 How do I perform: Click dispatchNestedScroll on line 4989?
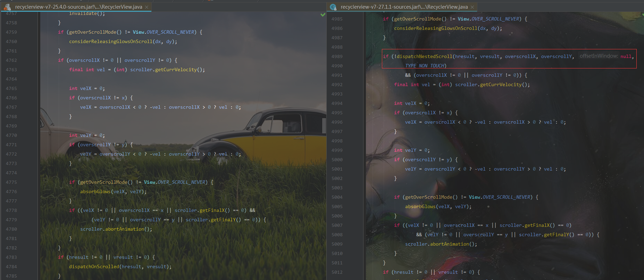click(425, 56)
